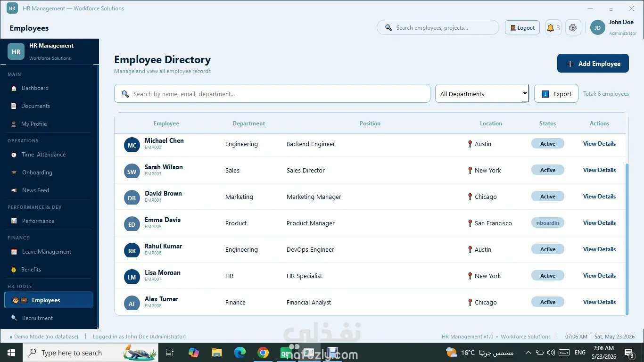Screen dimensions: 644x362
Task: Click the Financial Analyst position cell
Action: pos(309,303)
